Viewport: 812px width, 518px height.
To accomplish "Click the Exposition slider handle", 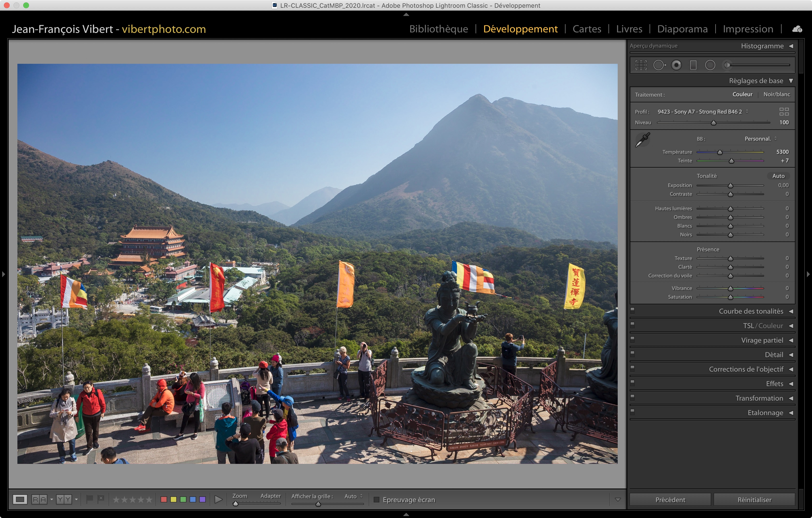I will (730, 186).
